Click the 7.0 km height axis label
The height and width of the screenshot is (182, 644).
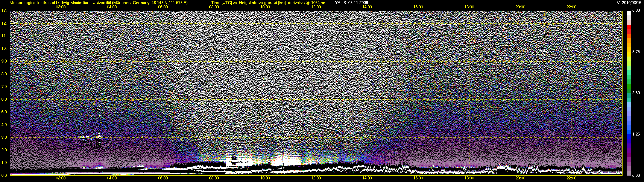click(4, 87)
